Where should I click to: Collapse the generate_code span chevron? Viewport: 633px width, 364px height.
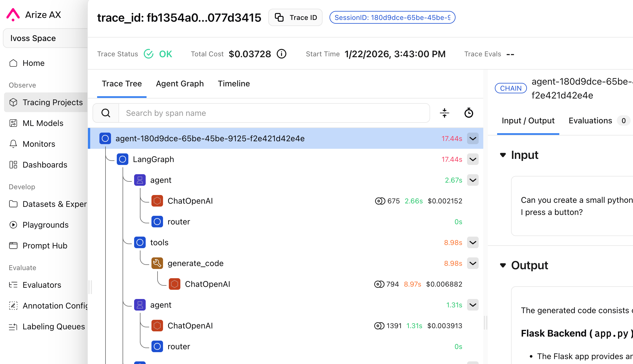tap(473, 263)
